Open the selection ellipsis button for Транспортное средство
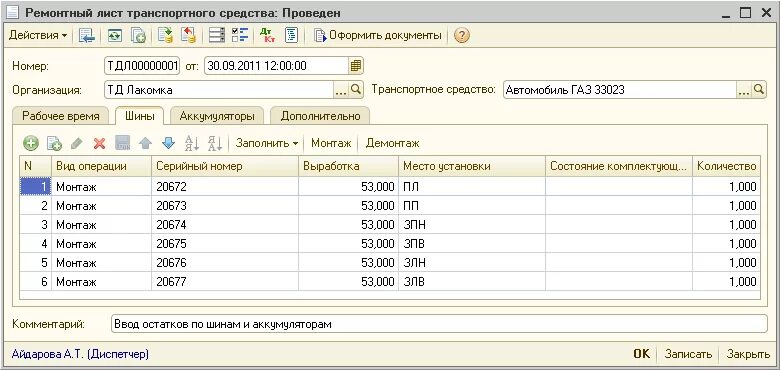 (743, 90)
